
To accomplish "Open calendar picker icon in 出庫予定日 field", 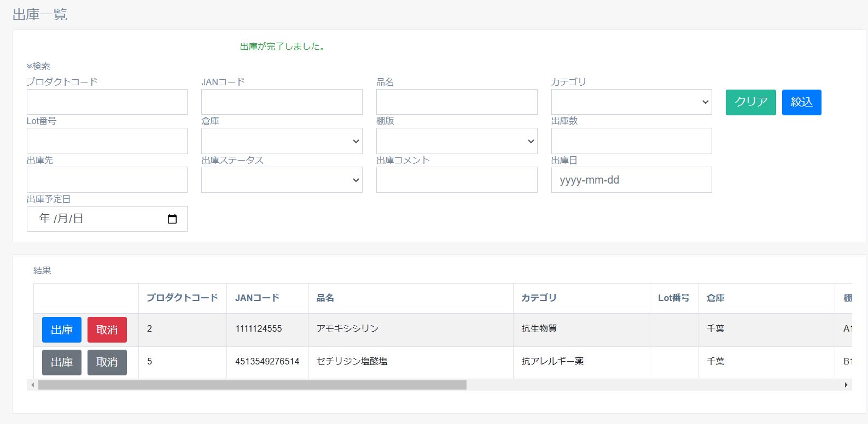I will click(x=172, y=219).
